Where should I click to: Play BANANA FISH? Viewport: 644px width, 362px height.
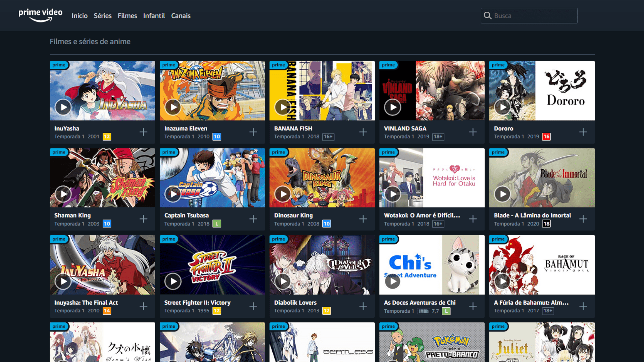283,107
